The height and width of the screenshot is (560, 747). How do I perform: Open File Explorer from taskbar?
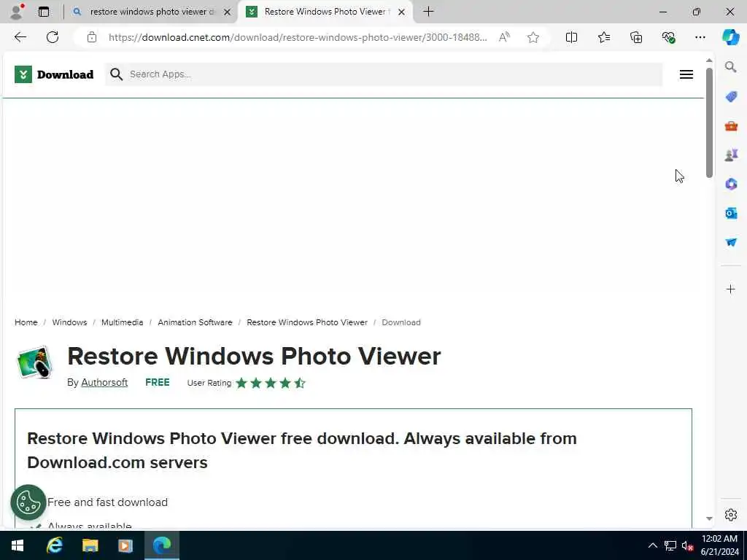pos(90,545)
